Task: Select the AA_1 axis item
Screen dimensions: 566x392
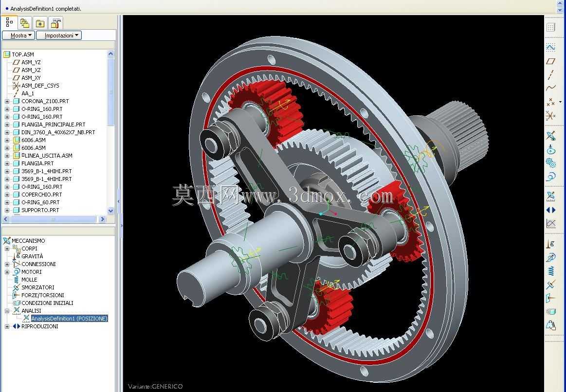Action: coord(27,93)
